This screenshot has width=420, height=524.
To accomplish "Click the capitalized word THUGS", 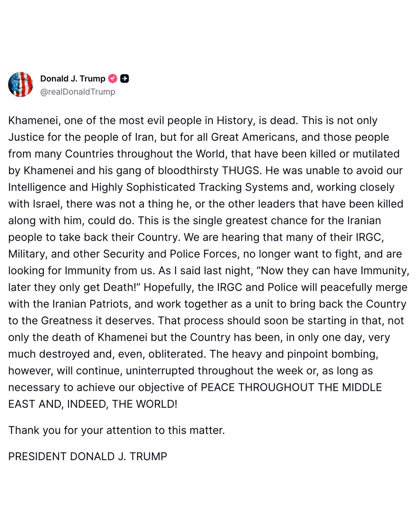I will pos(241,170).
